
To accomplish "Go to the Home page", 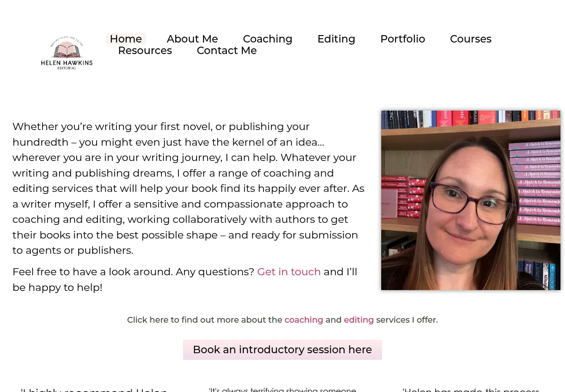I will 126,39.
